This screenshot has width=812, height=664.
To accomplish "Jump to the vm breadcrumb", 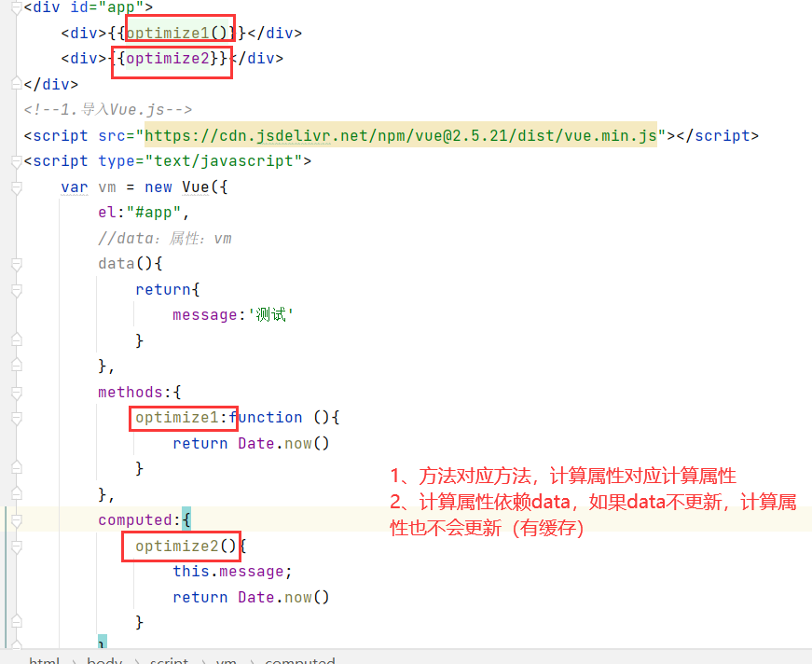I will click(x=226, y=660).
